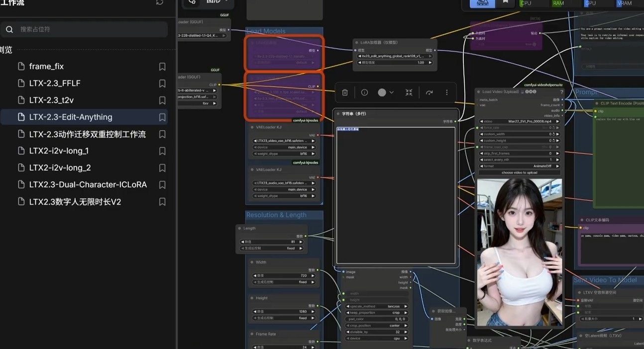Bookmark the LTX2-i2v-long_2 workflow
The image size is (644, 349).
click(162, 168)
